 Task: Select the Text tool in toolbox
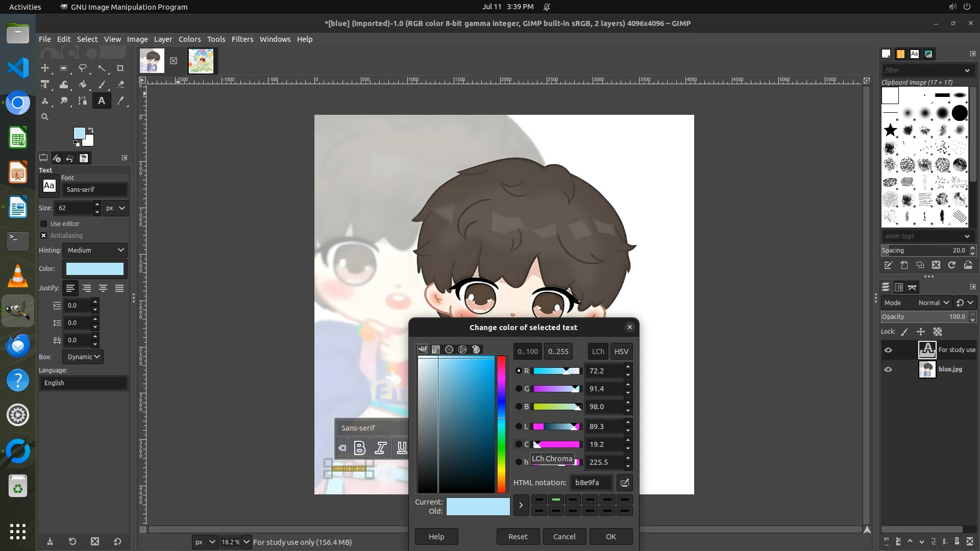(x=102, y=101)
